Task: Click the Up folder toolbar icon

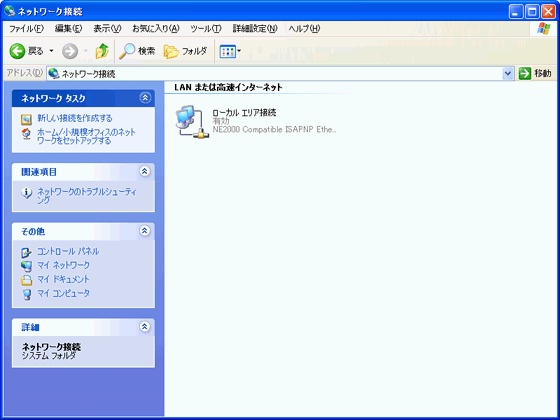Action: tap(102, 51)
